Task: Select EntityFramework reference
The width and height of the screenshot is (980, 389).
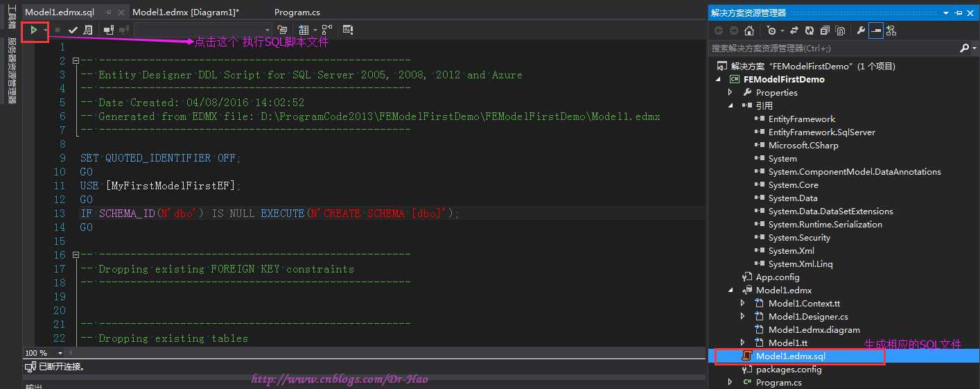Action: [801, 119]
